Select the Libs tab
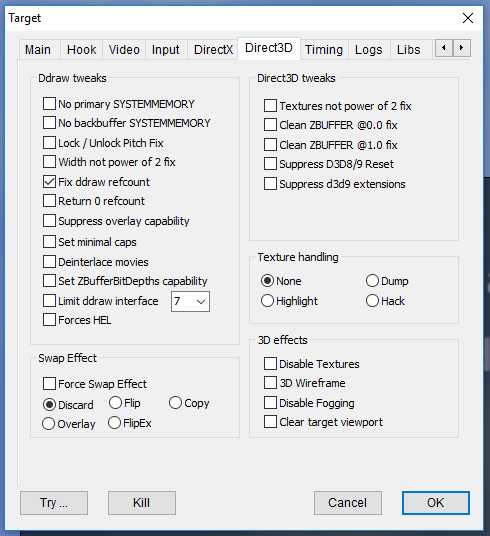The width and height of the screenshot is (490, 536). coord(409,50)
